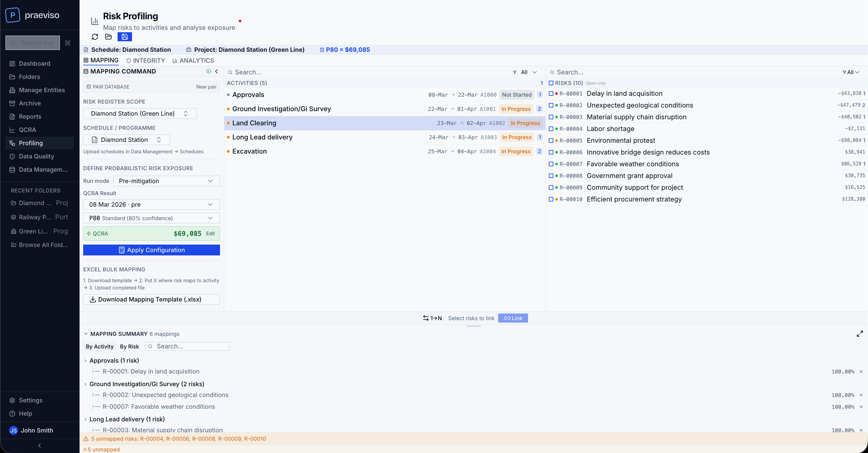Select the Profiling icon in the sidebar
Viewport: 868px width, 453px height.
click(12, 143)
